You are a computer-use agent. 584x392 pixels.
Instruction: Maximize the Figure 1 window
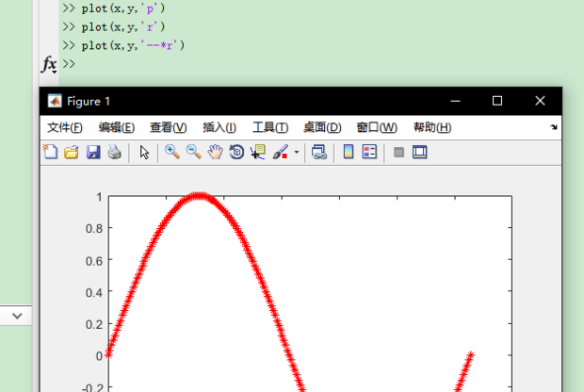[497, 101]
